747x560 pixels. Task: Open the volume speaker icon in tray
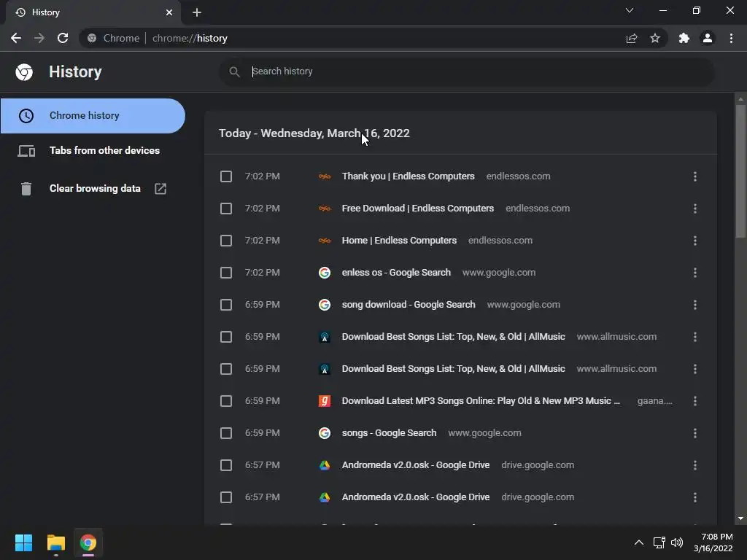point(676,542)
